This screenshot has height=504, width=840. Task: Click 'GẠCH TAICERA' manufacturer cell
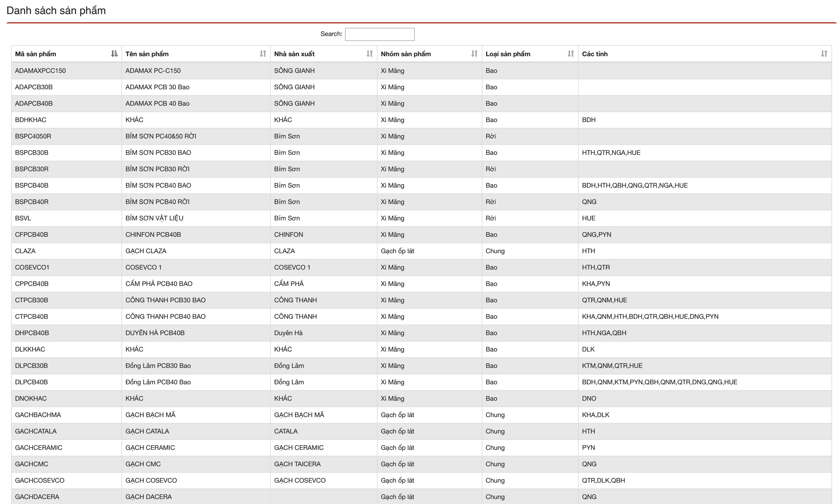click(324, 464)
